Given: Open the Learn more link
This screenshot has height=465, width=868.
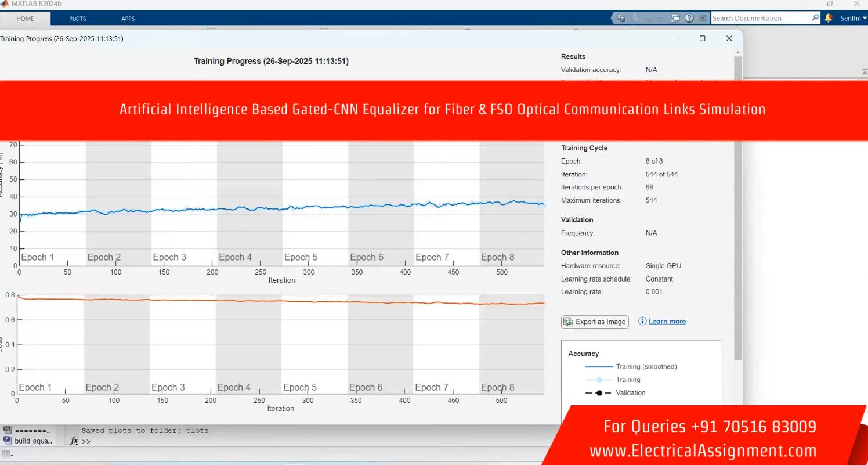Looking at the screenshot, I should tap(667, 322).
